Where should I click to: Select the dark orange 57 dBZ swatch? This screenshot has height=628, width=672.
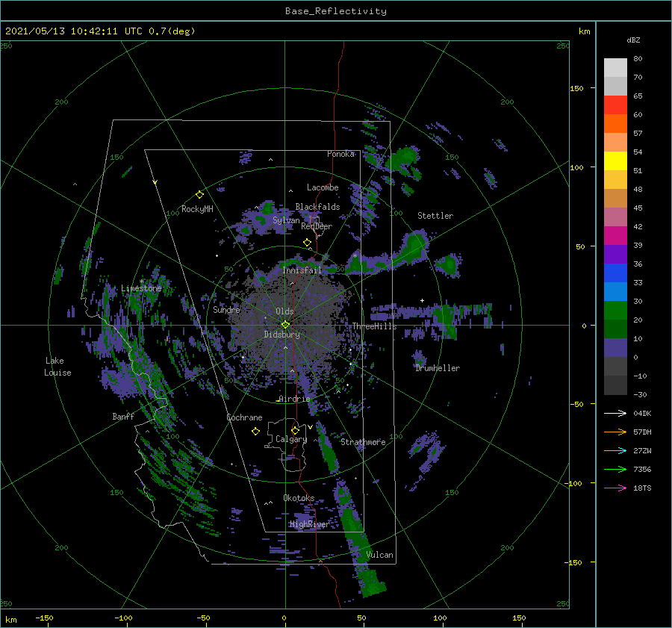[x=615, y=124]
